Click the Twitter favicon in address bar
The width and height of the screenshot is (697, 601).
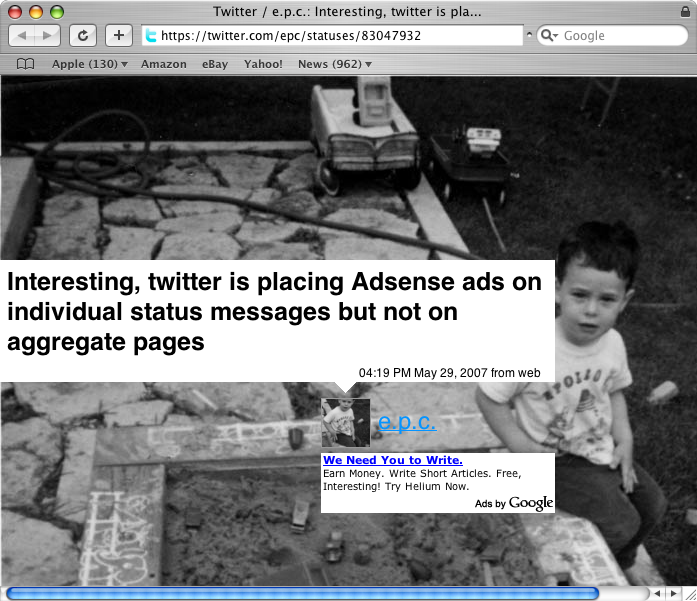coord(151,36)
